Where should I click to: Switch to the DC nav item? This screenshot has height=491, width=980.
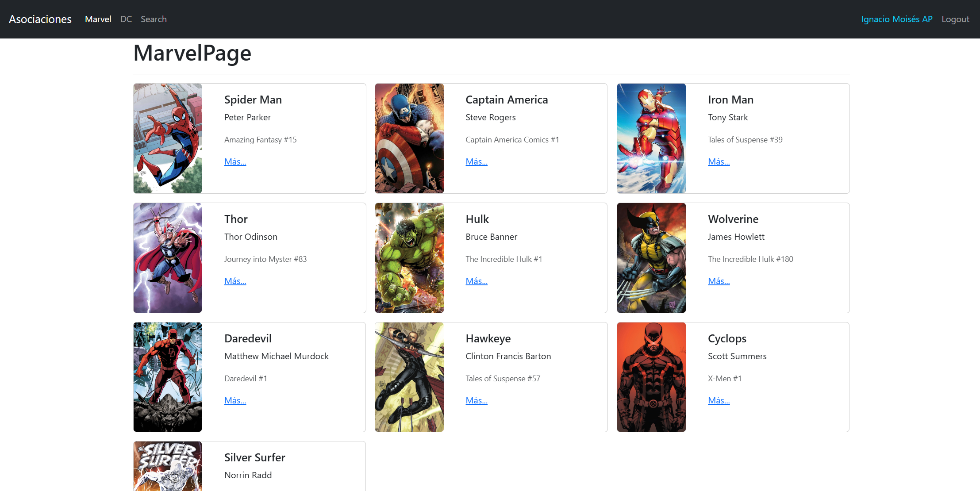tap(126, 19)
